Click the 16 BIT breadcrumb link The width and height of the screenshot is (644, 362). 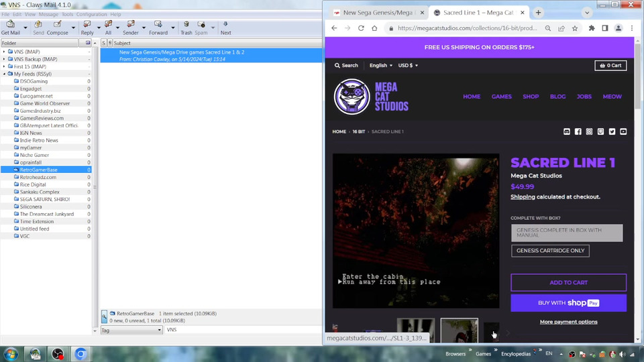tap(358, 132)
